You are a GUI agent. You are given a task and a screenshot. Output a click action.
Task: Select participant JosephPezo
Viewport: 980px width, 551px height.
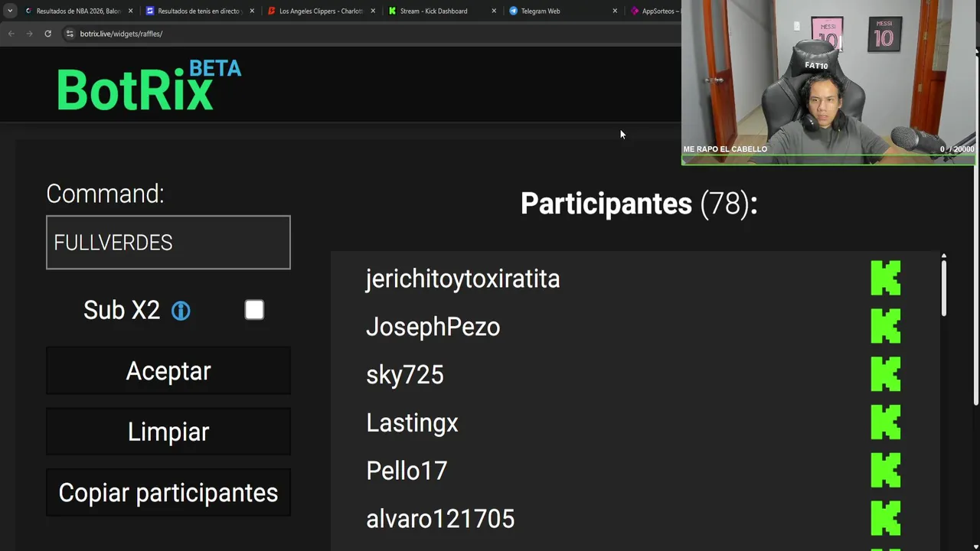click(x=433, y=328)
